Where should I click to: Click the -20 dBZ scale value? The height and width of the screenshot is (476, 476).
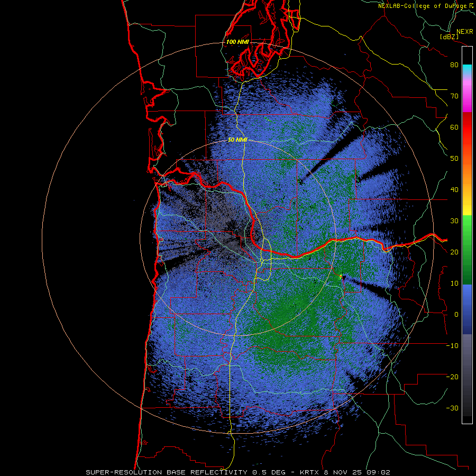[452, 377]
